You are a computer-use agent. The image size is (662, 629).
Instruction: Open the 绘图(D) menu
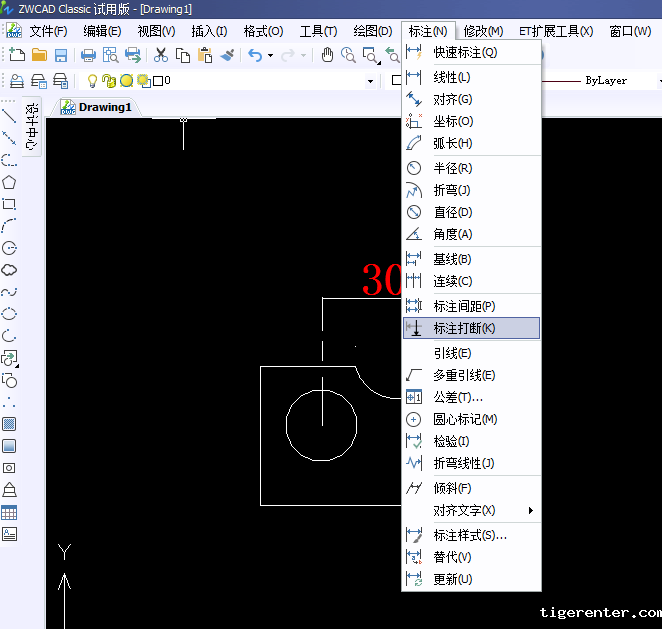coord(373,31)
